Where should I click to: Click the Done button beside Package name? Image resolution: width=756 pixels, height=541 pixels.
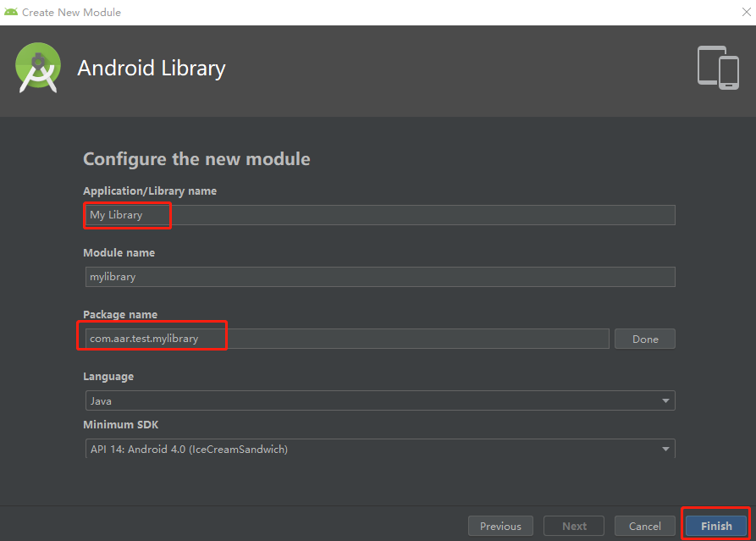tap(644, 338)
